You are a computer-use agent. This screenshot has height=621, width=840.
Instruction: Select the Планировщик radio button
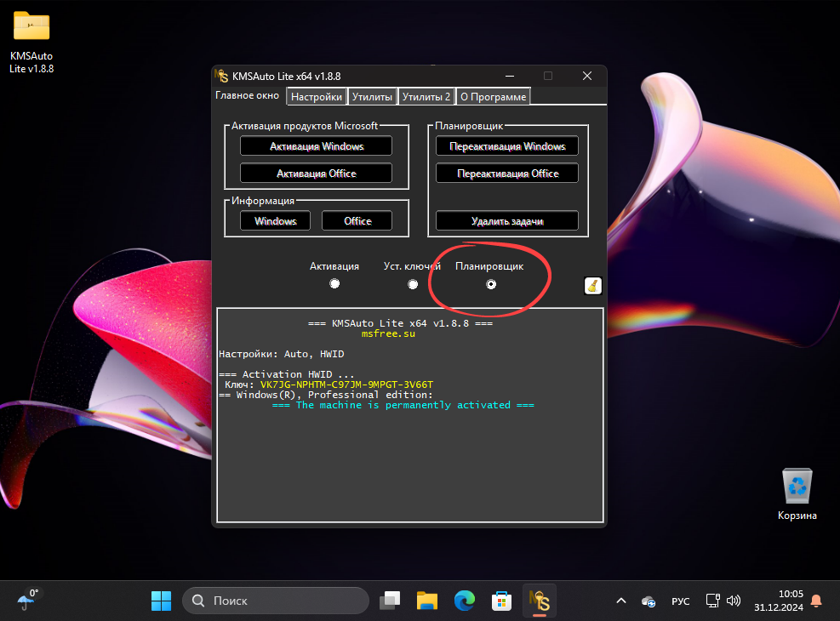[x=491, y=284]
